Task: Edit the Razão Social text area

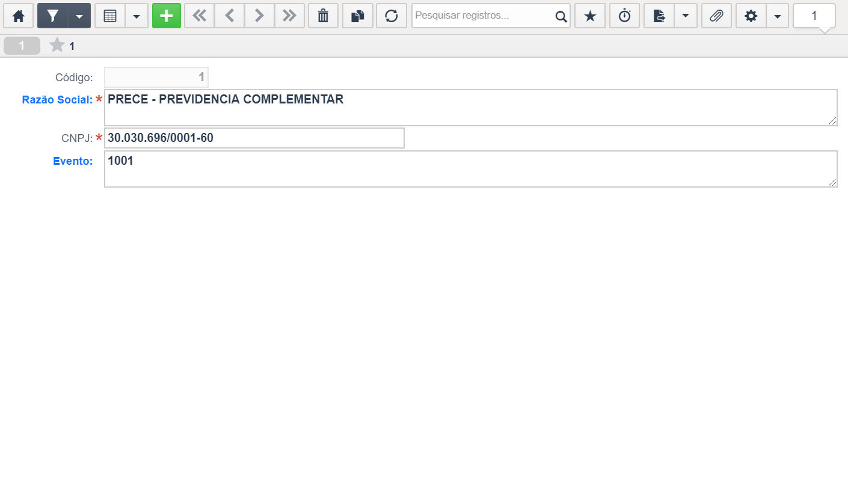Action: (471, 108)
